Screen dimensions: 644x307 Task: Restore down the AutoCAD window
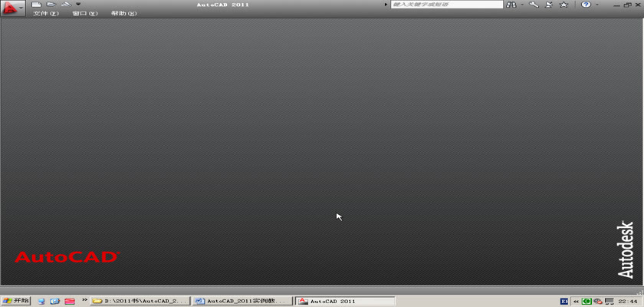[628, 5]
